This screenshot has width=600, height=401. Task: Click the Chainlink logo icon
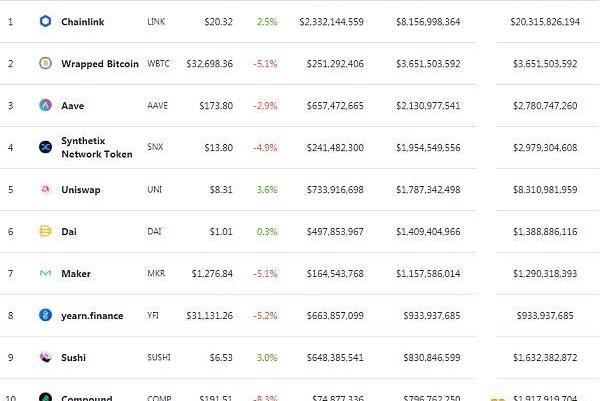[45, 21]
